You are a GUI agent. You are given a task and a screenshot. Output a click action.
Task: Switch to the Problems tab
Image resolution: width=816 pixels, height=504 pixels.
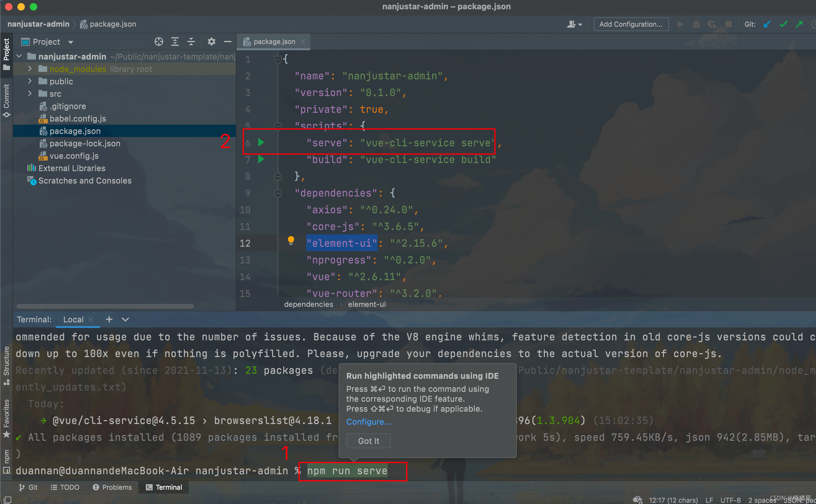(x=112, y=487)
